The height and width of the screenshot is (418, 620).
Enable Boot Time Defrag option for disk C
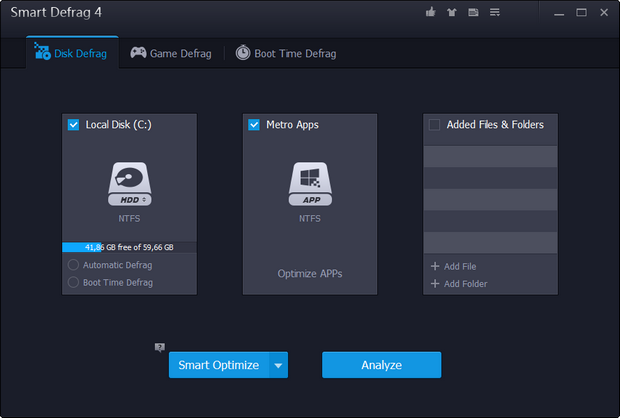[73, 282]
